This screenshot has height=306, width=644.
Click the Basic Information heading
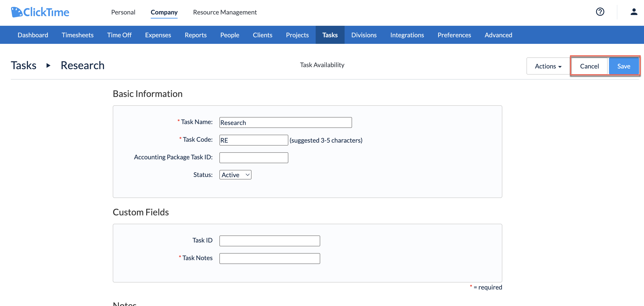148,94
